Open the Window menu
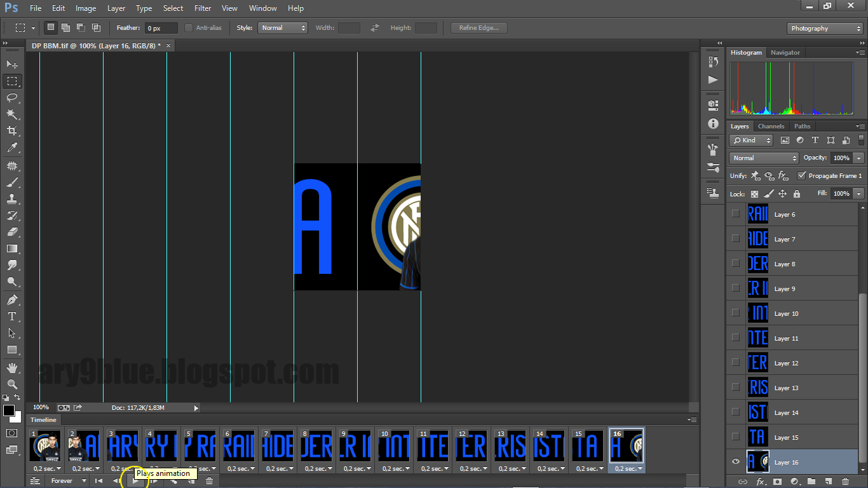The height and width of the screenshot is (488, 868). coord(262,8)
